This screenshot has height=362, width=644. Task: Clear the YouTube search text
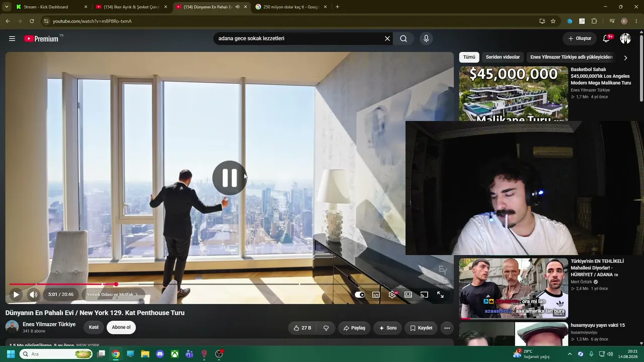point(387,39)
